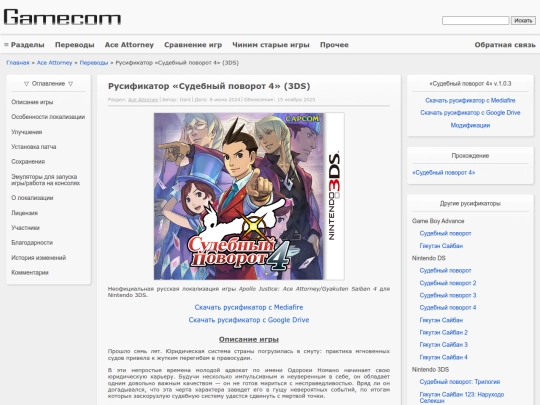Jump to Благодарности section
540x405 pixels.
32,242
